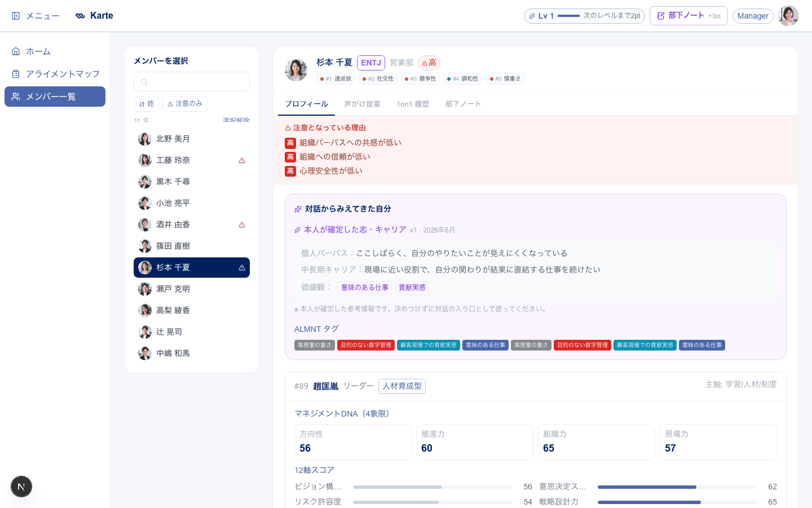This screenshot has width=812, height=508.
Task: Click the 選択解除 link
Action: pyautogui.click(x=236, y=120)
